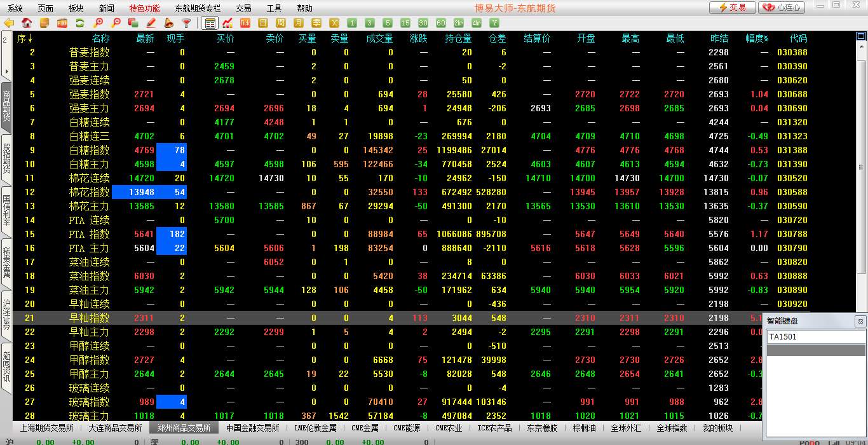
Task: Close the 智能键盘 popup
Action: (x=860, y=321)
